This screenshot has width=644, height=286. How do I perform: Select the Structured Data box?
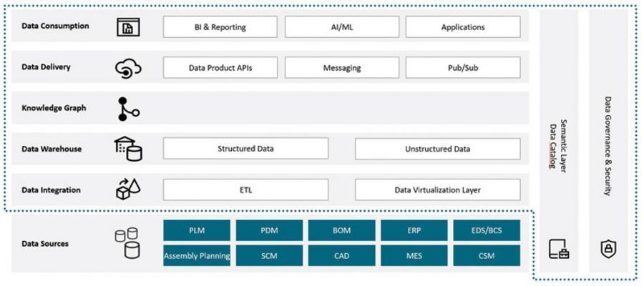245,149
